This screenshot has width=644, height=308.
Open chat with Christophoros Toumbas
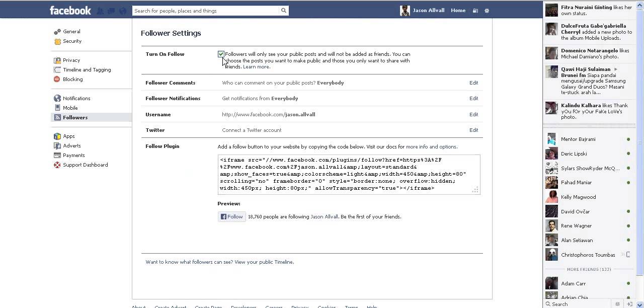588,255
